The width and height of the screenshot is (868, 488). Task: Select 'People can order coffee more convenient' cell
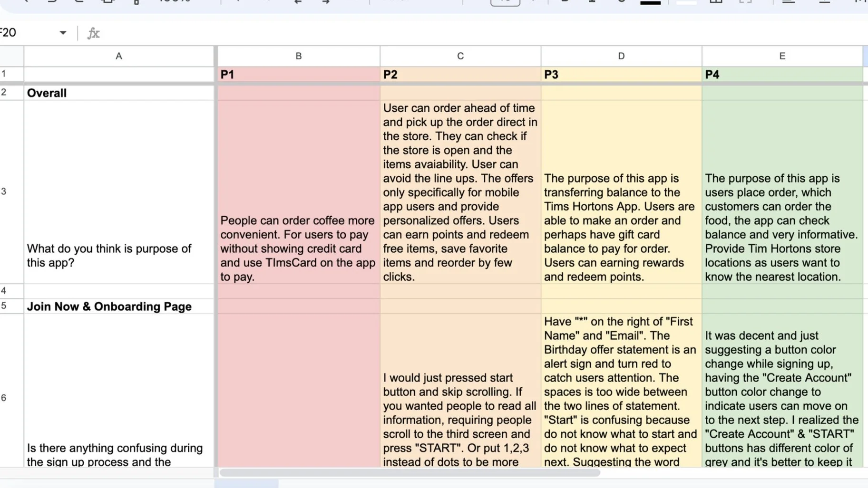[299, 192]
